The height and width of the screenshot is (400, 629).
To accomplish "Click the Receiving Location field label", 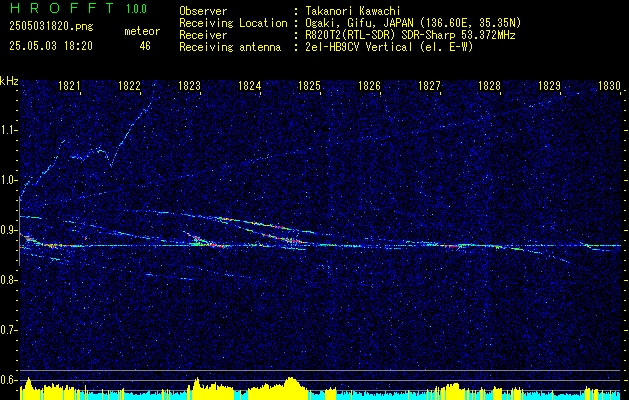I will (233, 23).
